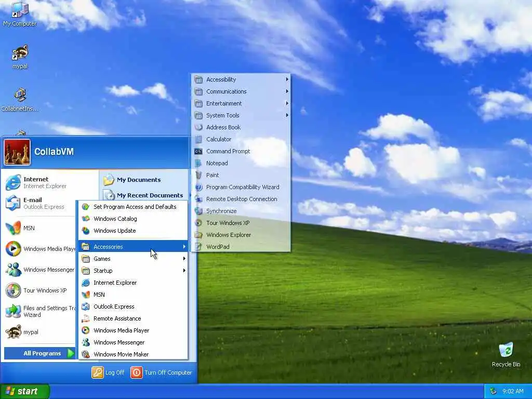
Task: Click the Program Compatibility Wizard icon
Action: tap(198, 187)
